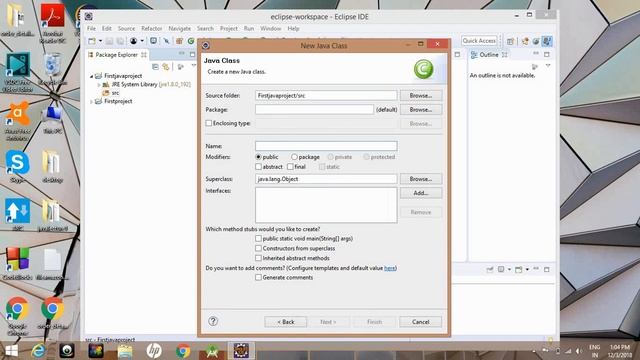This screenshot has height=360, width=640.
Task: Open the Refactor menu
Action: click(151, 29)
